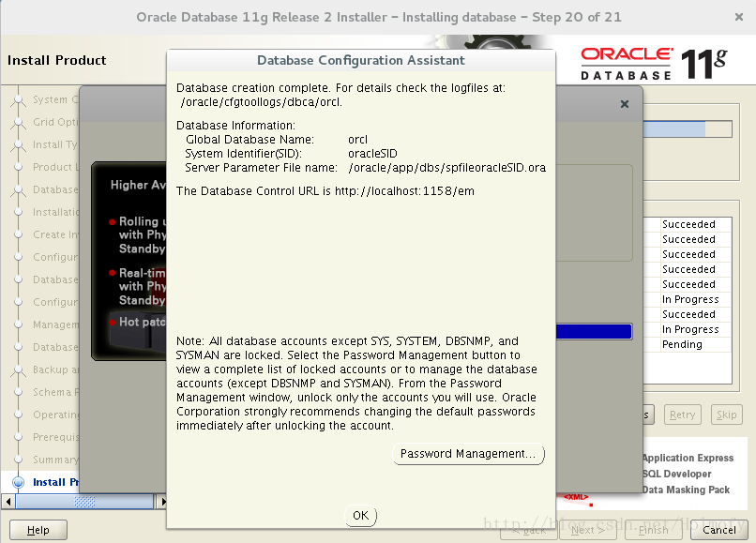The width and height of the screenshot is (756, 543).
Task: Select the Schema step in sidebar
Action: pos(55,392)
